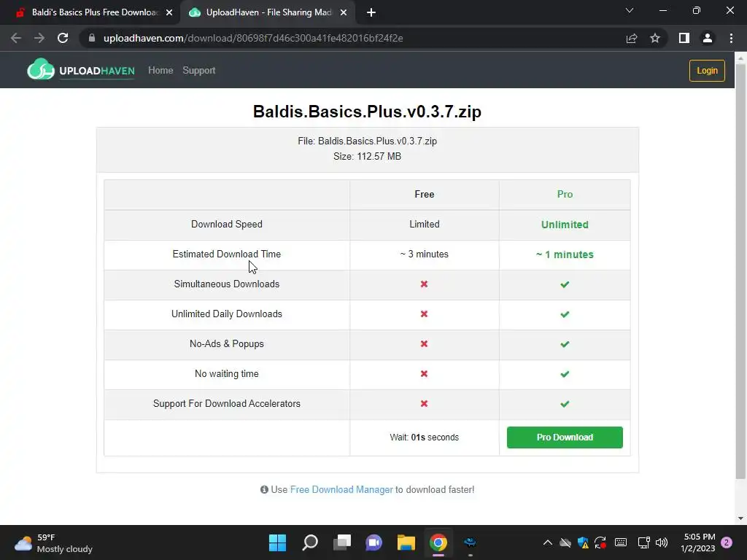
Task: Click the red X for Unlimited Daily Downloads
Action: tap(424, 314)
